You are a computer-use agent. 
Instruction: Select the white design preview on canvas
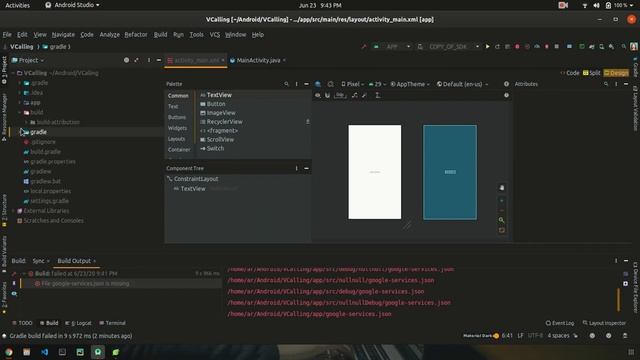click(x=375, y=172)
